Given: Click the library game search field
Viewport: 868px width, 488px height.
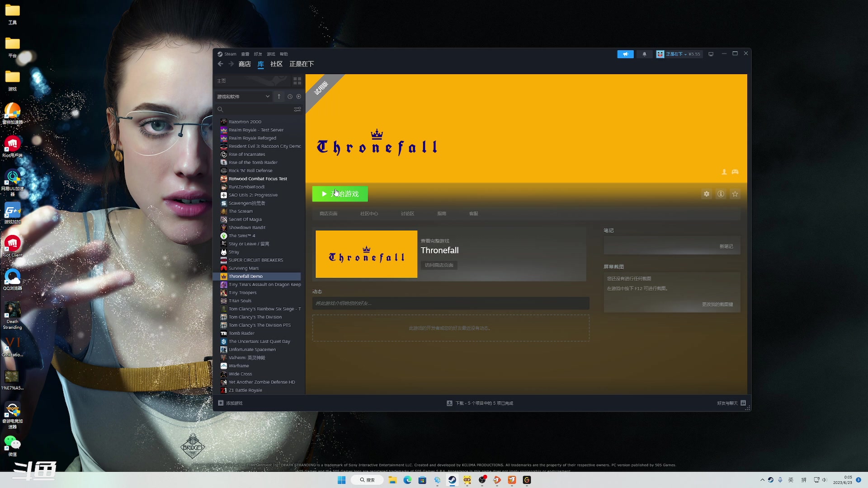Looking at the screenshot, I should [255, 109].
